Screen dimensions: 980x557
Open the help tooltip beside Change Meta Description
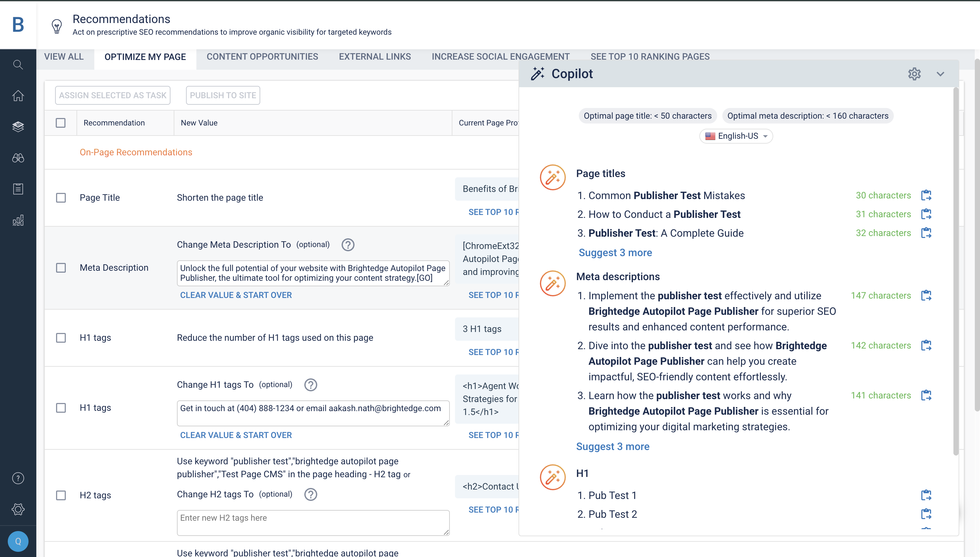(x=348, y=245)
